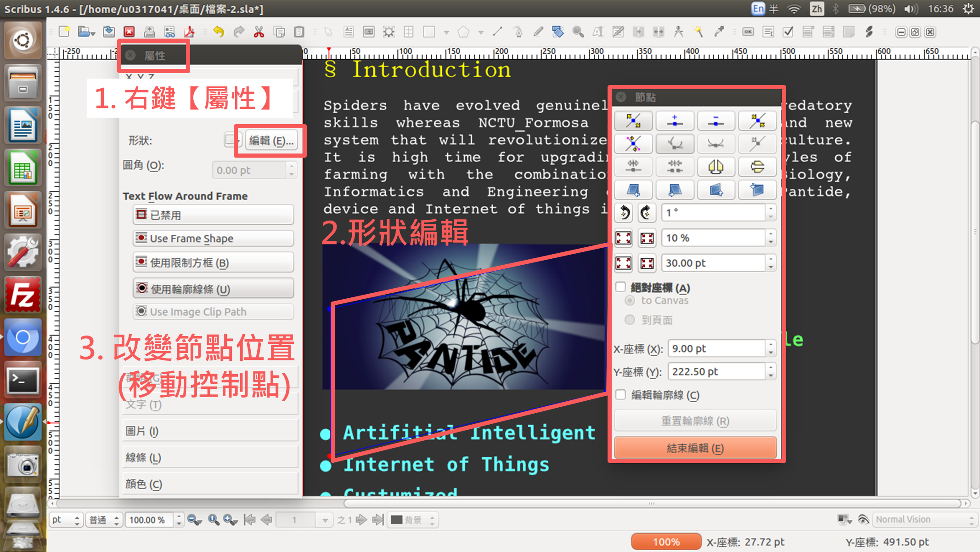Reduce the path by 30.00 pt
Screen dimensions: 980x552
point(647,263)
